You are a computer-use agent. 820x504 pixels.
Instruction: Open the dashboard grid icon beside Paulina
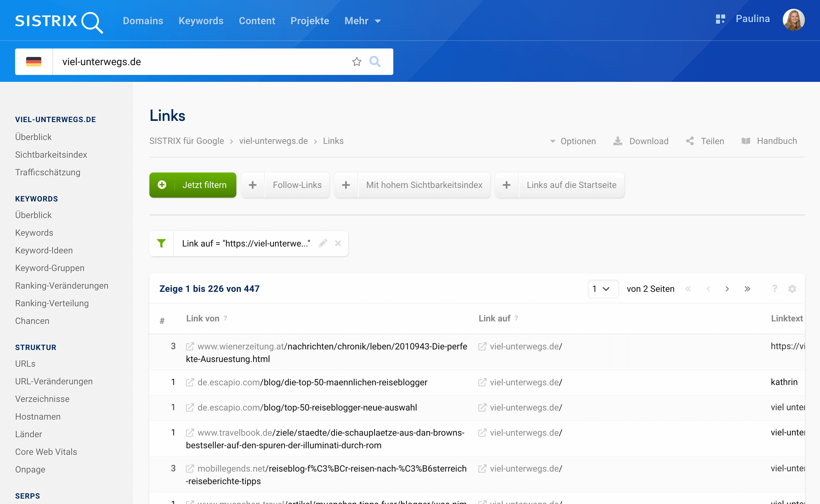(x=720, y=19)
